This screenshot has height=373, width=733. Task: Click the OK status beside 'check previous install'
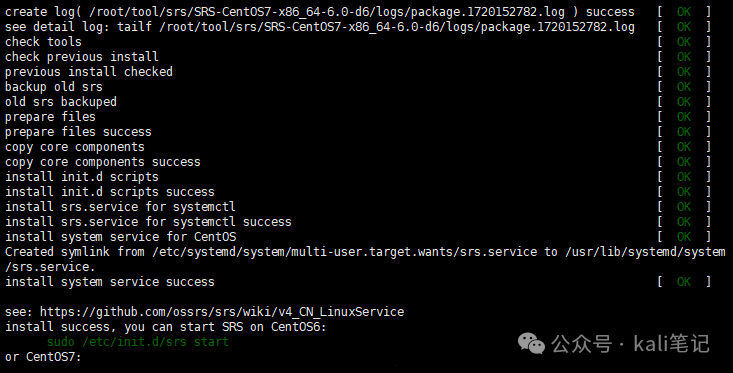pos(683,57)
